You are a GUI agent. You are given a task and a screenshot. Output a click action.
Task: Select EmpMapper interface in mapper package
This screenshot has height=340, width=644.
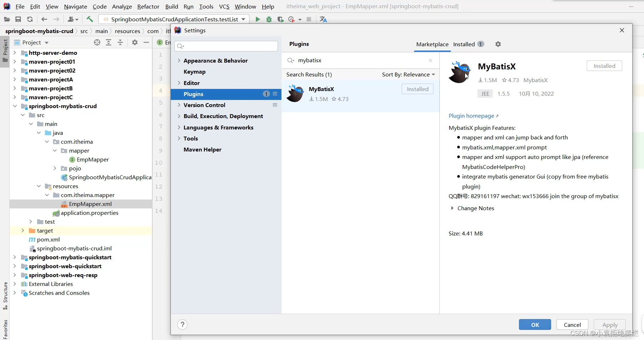point(93,159)
